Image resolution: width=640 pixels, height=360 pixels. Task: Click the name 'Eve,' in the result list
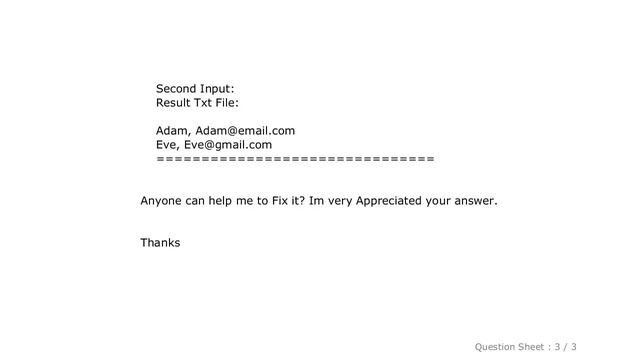tap(168, 145)
